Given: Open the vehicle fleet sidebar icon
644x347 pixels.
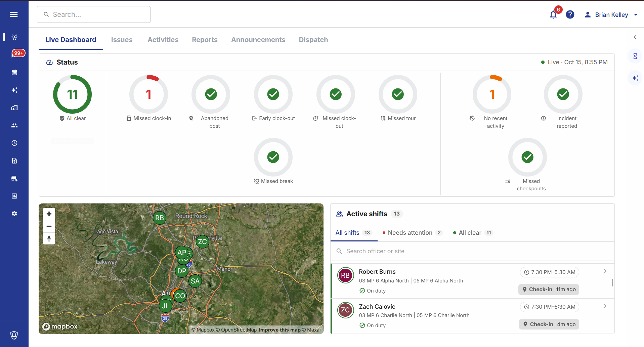Looking at the screenshot, I should tap(14, 178).
